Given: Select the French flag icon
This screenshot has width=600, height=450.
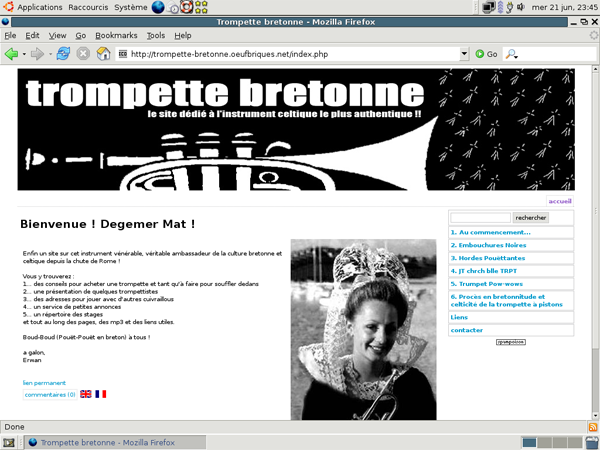Looking at the screenshot, I should point(100,394).
